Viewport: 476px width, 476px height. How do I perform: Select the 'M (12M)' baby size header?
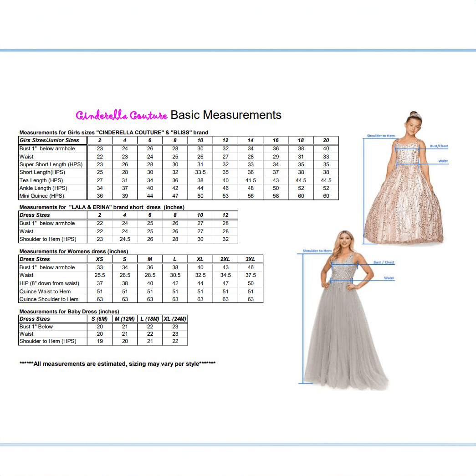coord(125,319)
